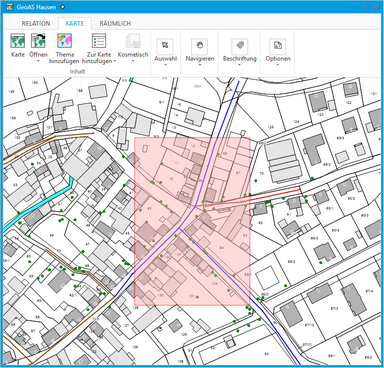This screenshot has width=384, height=368.
Task: Click the red highlighted selection area on map
Action: pyautogui.click(x=192, y=222)
